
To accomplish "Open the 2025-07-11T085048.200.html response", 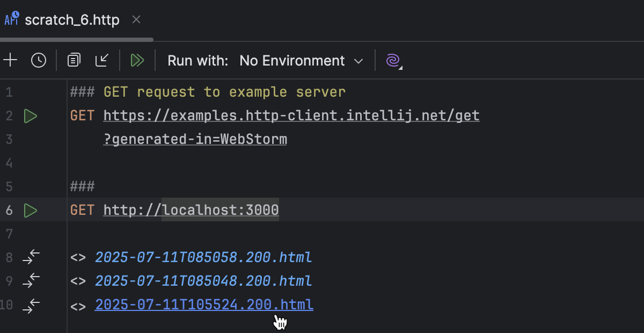I will 203,281.
